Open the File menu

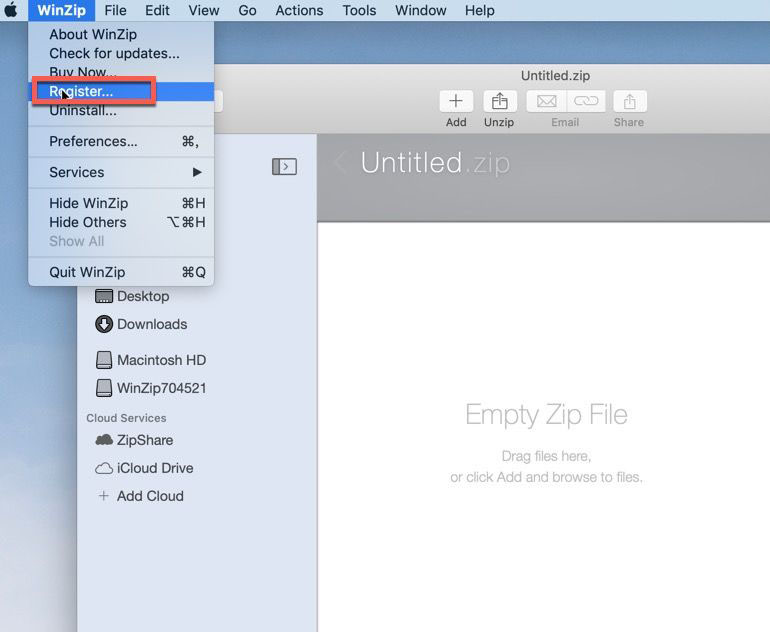(115, 10)
